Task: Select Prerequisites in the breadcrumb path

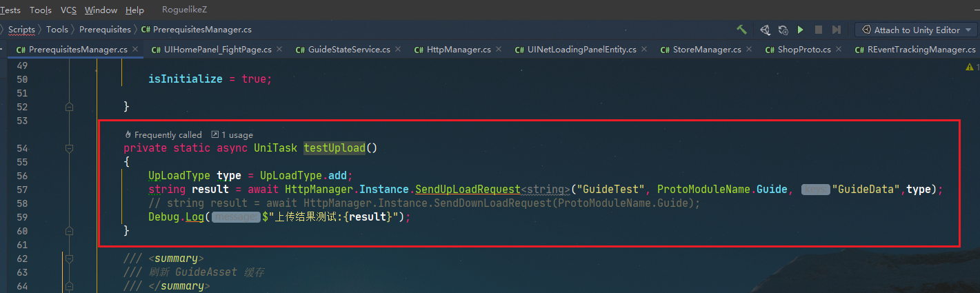Action: click(105, 30)
